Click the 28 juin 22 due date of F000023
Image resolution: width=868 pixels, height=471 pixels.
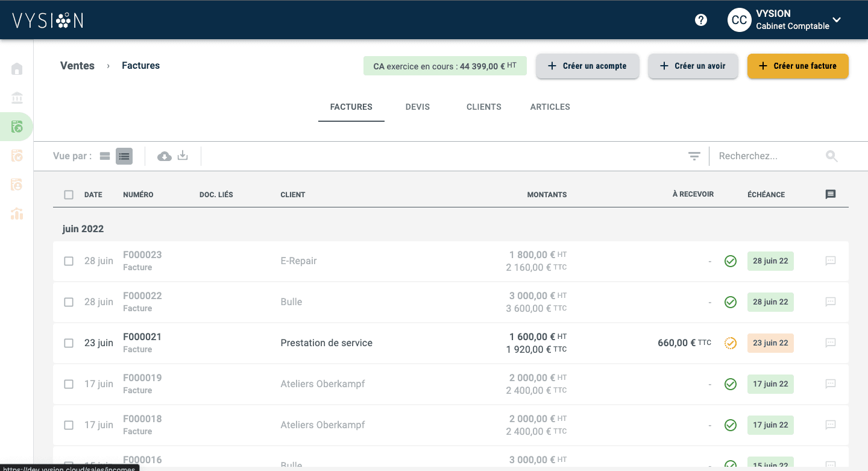pos(770,261)
